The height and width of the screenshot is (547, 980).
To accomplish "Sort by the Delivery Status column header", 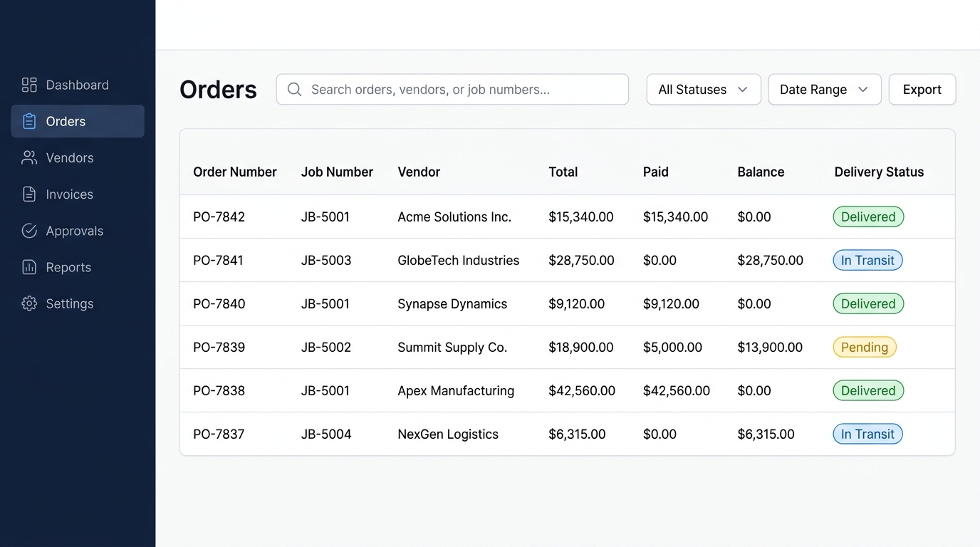I will tap(879, 172).
